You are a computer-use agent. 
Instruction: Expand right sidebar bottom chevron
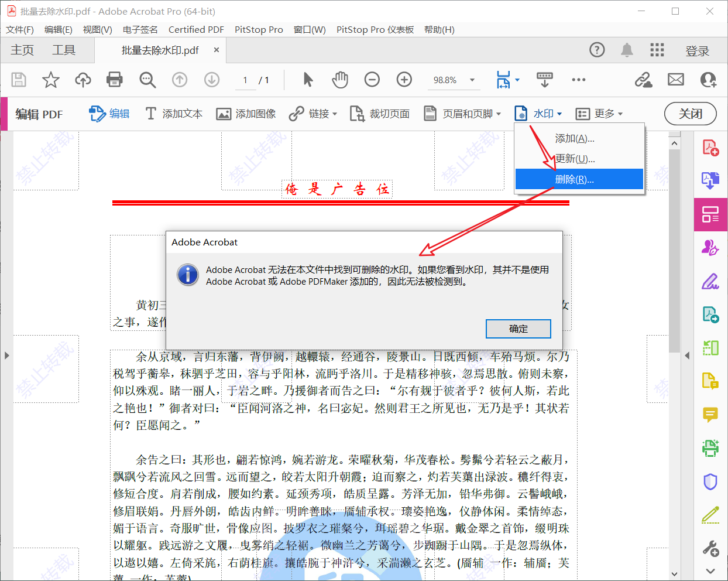710,571
